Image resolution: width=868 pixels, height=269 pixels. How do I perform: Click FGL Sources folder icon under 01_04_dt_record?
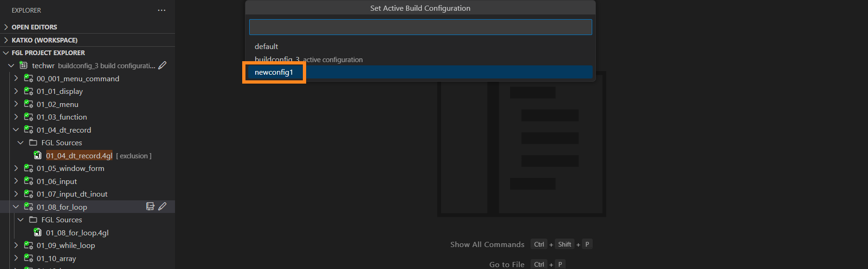click(x=33, y=142)
